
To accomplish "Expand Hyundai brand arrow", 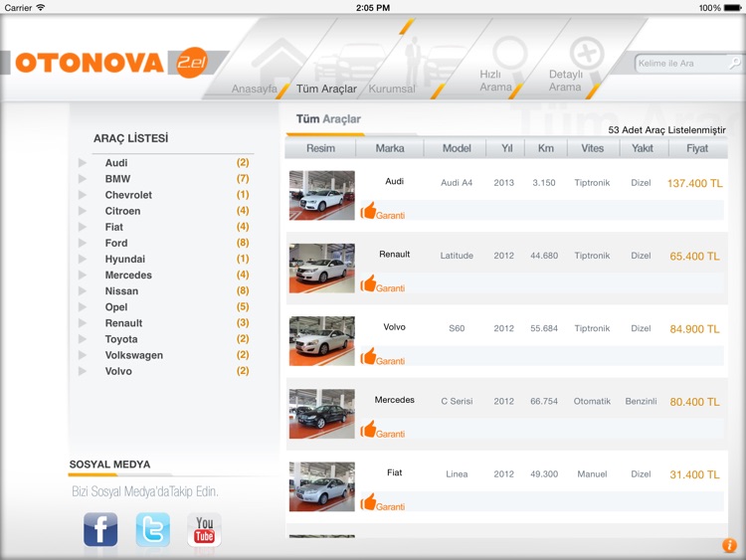I will point(83,260).
